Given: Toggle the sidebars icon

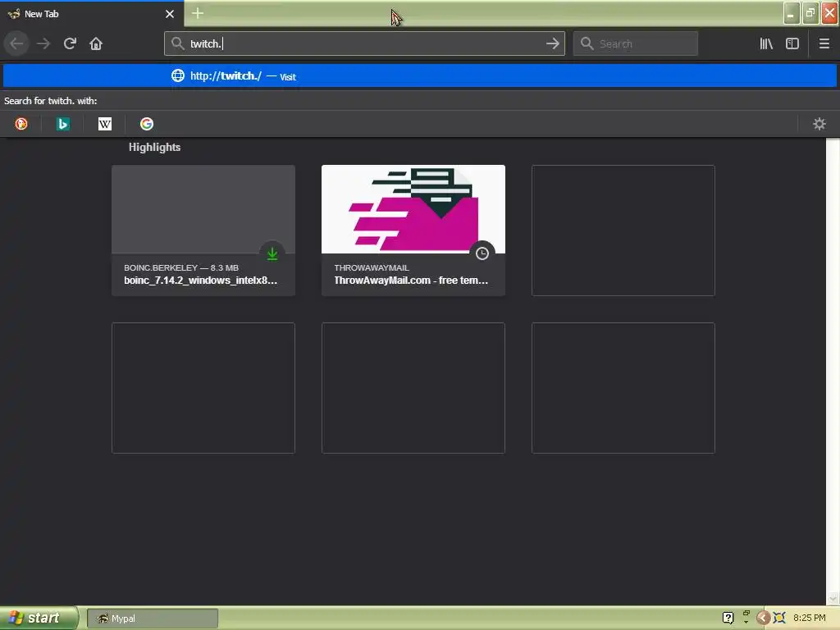Looking at the screenshot, I should point(792,43).
